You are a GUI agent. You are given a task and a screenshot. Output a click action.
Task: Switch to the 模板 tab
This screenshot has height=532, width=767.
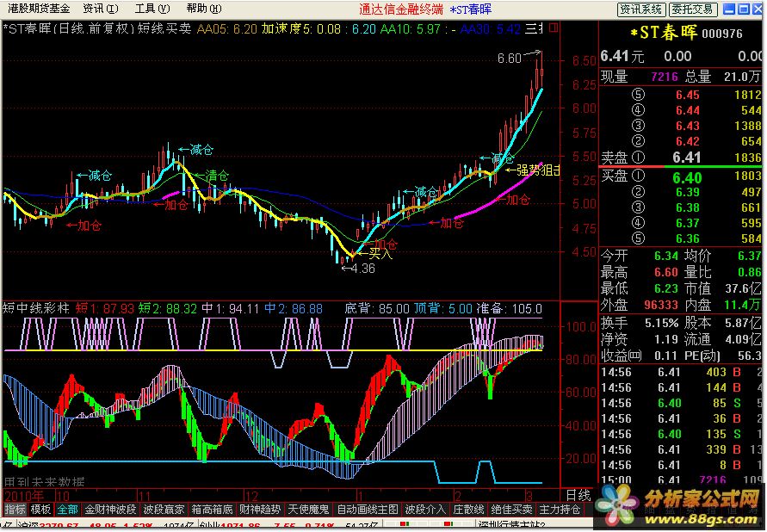coord(40,510)
